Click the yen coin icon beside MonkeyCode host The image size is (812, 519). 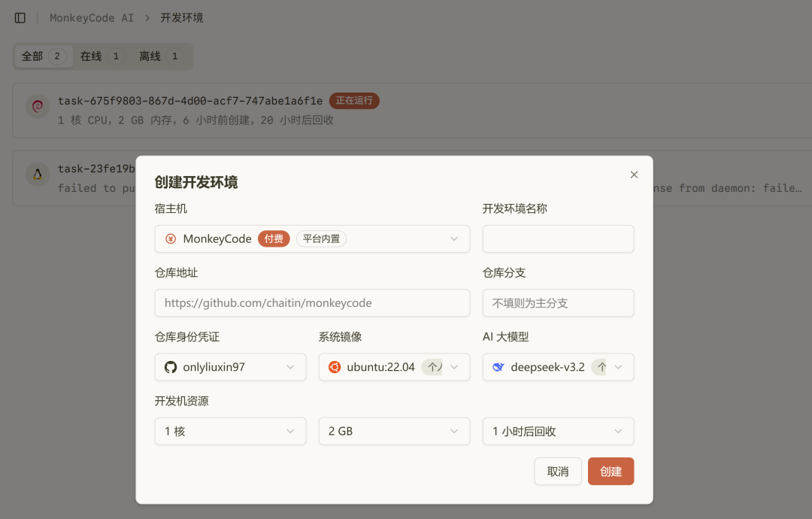pyautogui.click(x=171, y=238)
